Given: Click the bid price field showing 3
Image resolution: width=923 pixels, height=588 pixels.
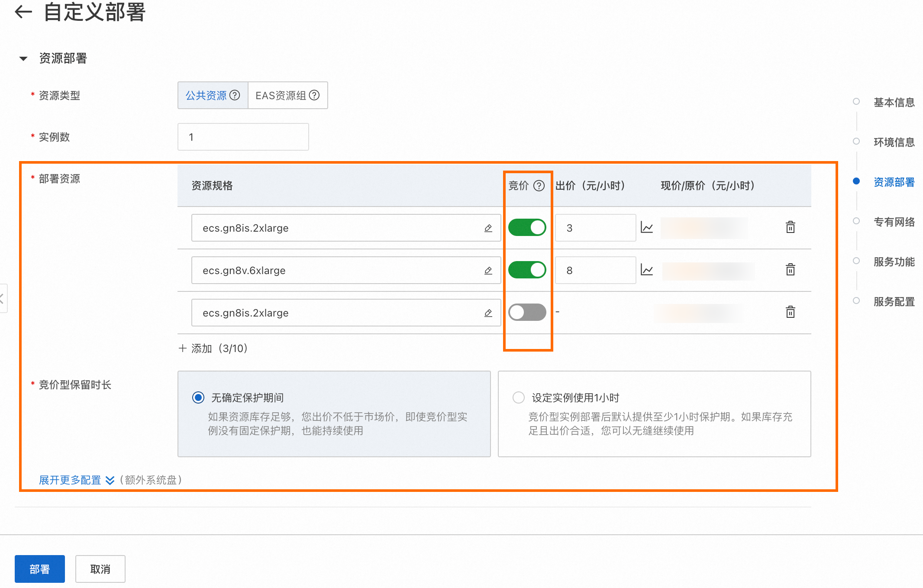Looking at the screenshot, I should point(596,228).
